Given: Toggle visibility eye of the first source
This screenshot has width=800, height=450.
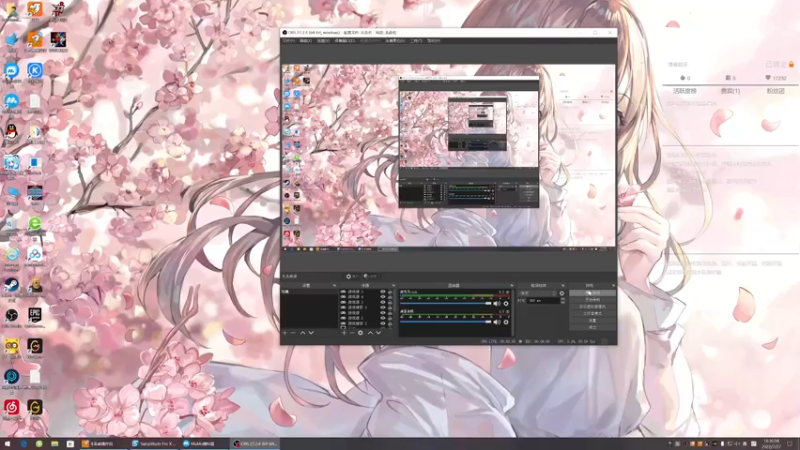Looking at the screenshot, I should (x=383, y=291).
